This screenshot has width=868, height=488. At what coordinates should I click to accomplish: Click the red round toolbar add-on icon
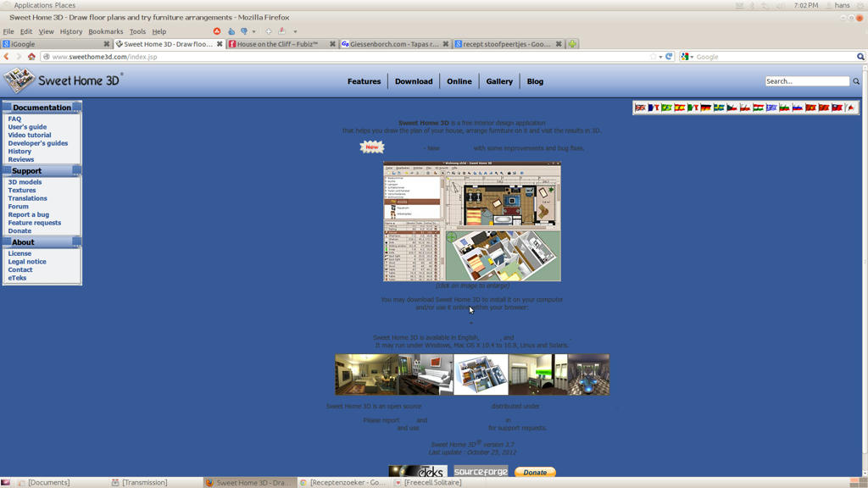point(217,31)
